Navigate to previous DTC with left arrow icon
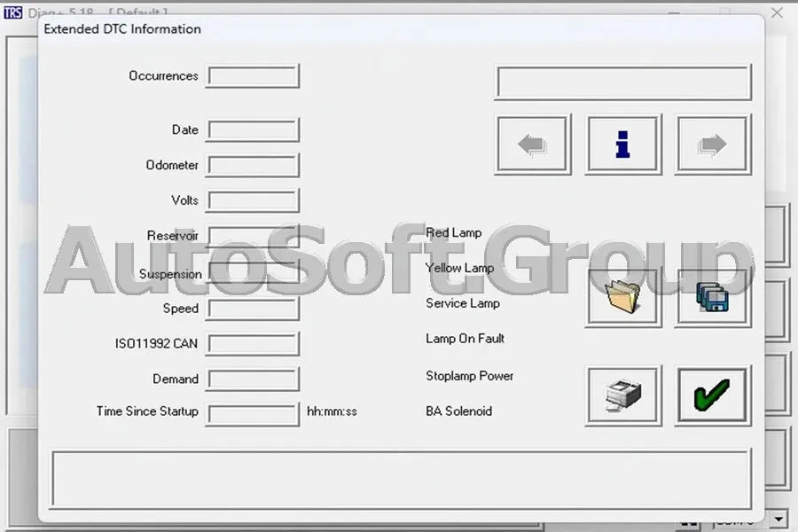 [x=533, y=144]
